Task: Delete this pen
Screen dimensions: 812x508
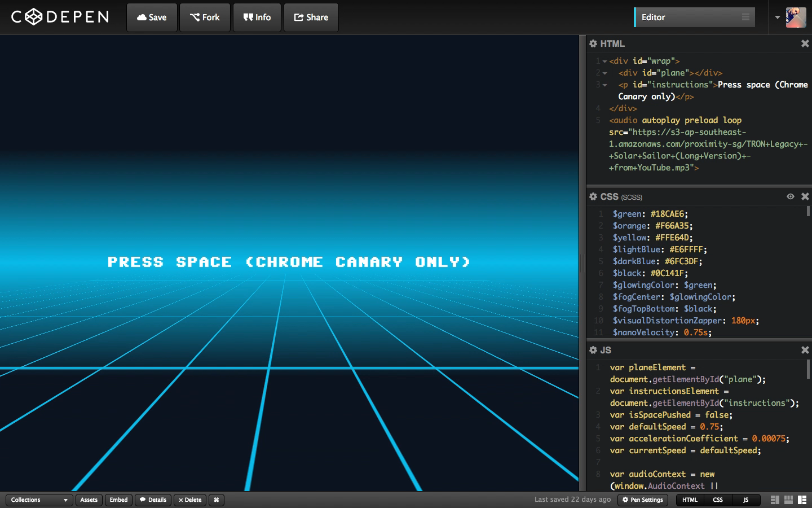Action: 190,500
